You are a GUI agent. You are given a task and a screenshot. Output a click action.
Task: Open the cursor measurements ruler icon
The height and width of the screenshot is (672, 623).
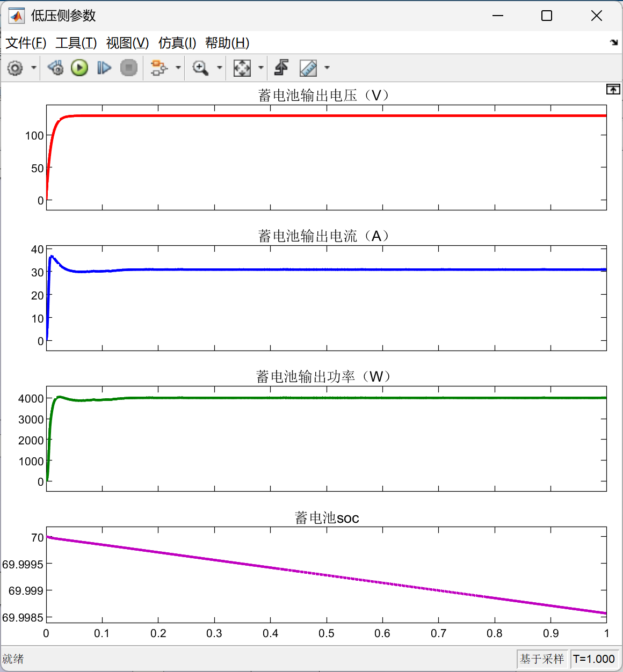(308, 68)
